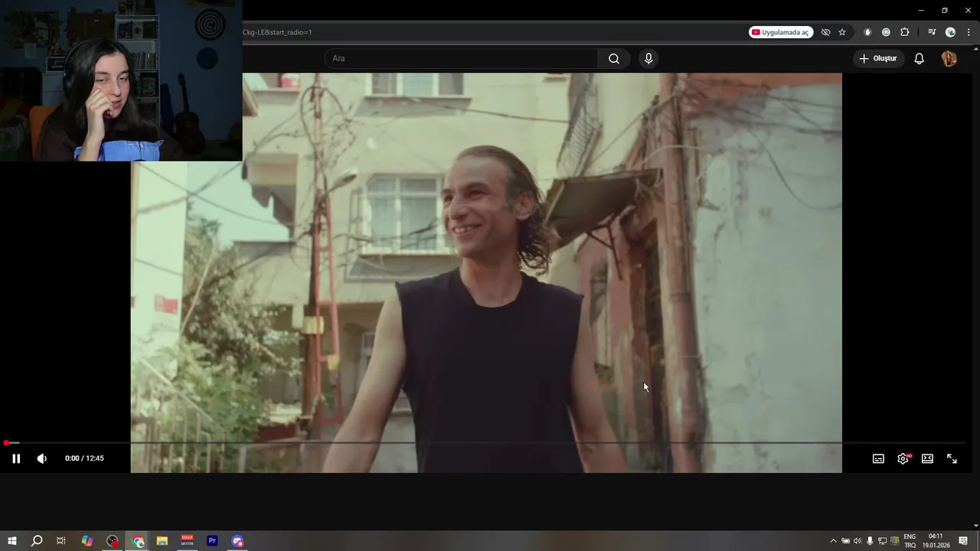The image size is (980, 551).
Task: Open Task View on the taskbar
Action: [61, 541]
